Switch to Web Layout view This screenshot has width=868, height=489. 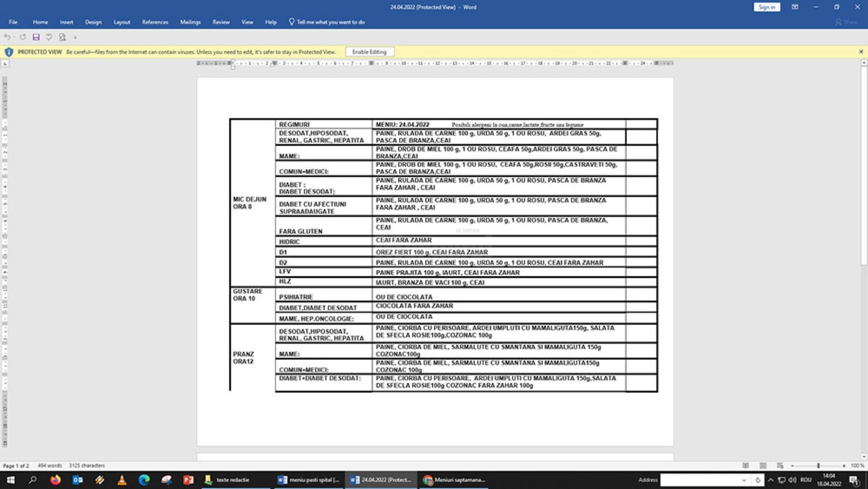(x=780, y=465)
